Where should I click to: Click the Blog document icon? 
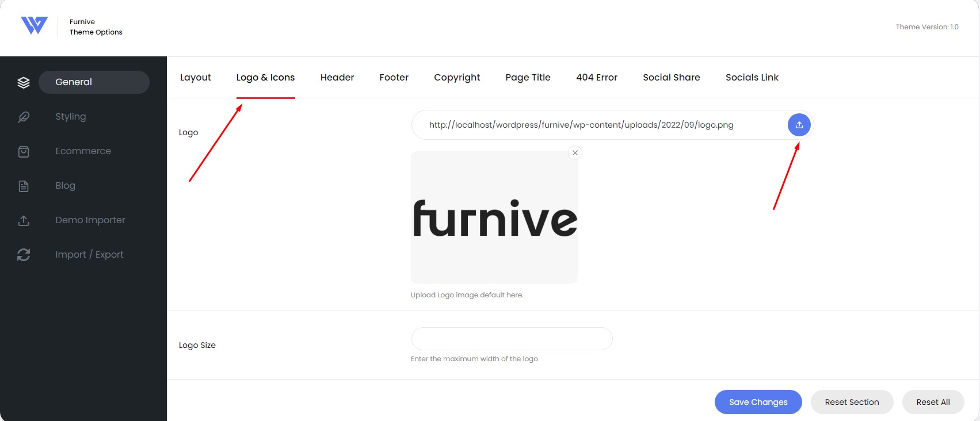pyautogui.click(x=24, y=186)
